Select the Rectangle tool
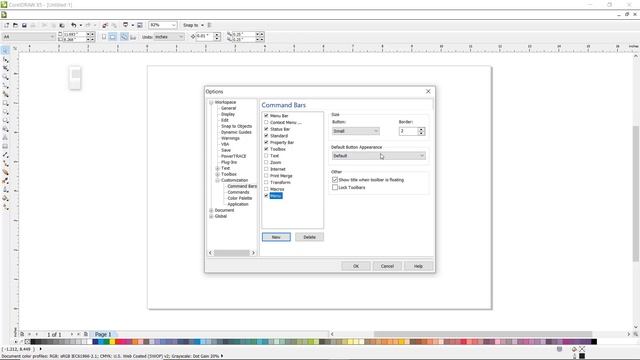Image resolution: width=640 pixels, height=360 pixels. (5, 103)
